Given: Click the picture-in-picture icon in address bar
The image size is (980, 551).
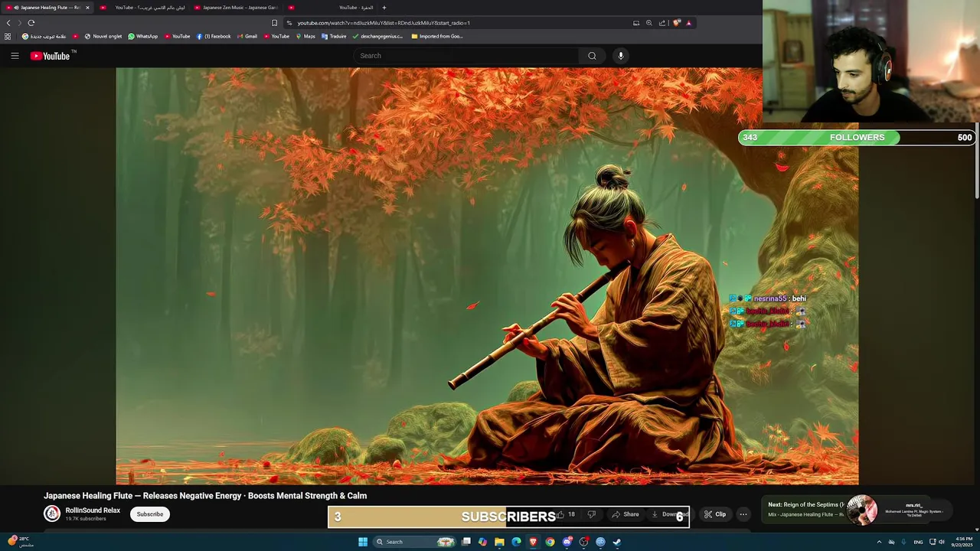Looking at the screenshot, I should pyautogui.click(x=636, y=23).
